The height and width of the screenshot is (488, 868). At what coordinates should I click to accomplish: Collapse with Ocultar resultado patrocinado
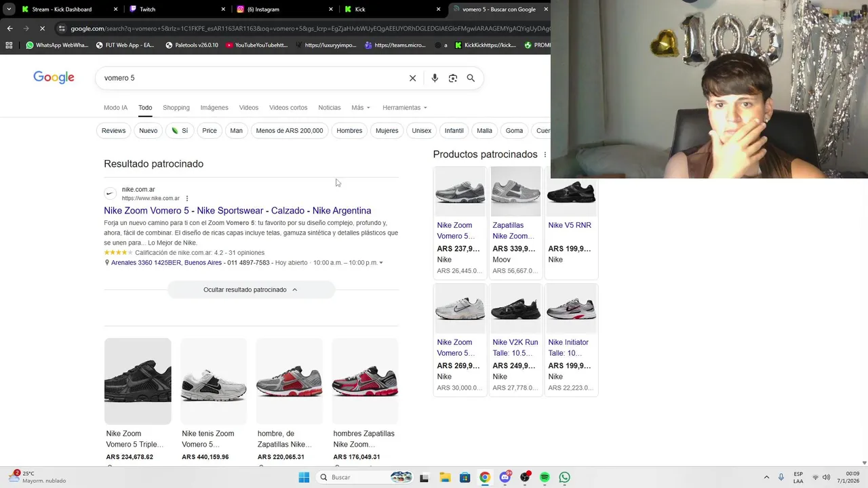pyautogui.click(x=251, y=289)
